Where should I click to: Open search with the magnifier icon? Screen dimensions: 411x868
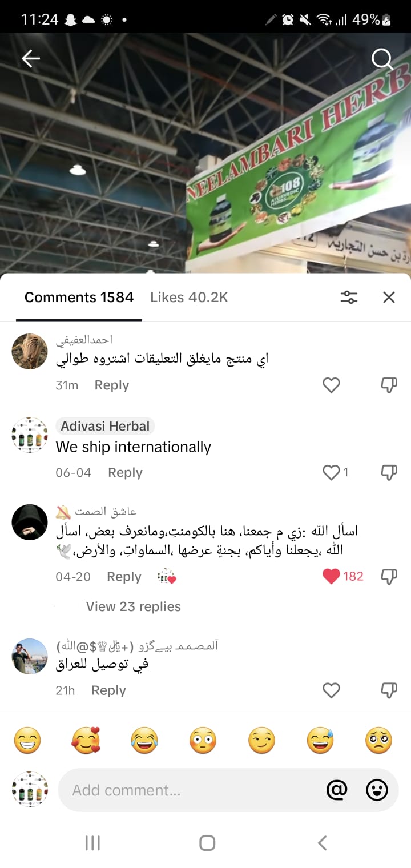click(382, 59)
